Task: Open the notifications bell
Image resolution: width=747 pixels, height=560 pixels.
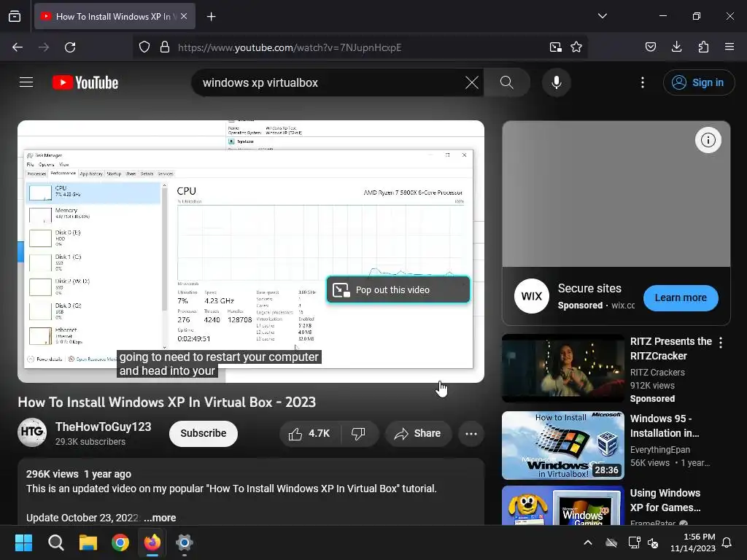Action: (727, 542)
